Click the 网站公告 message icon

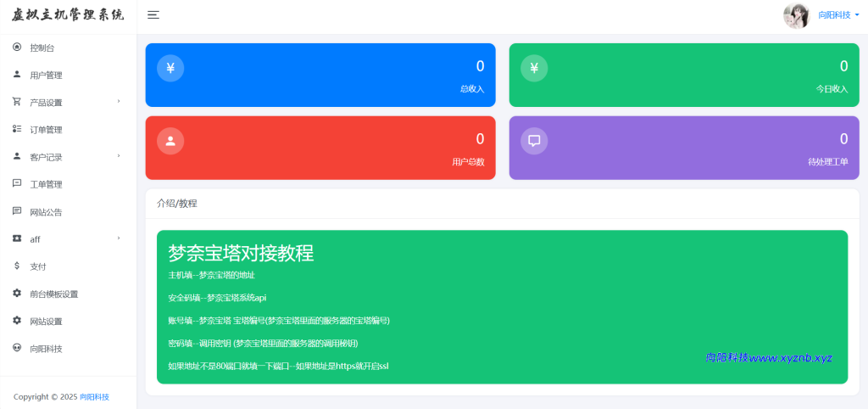point(17,211)
